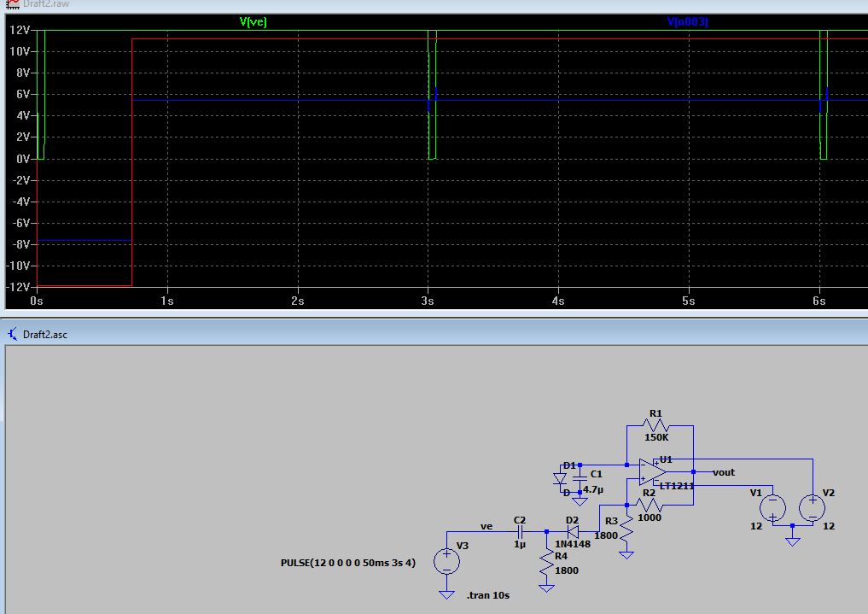Click the R2 resistor zigzag symbol
This screenshot has width=868, height=614.
649,505
